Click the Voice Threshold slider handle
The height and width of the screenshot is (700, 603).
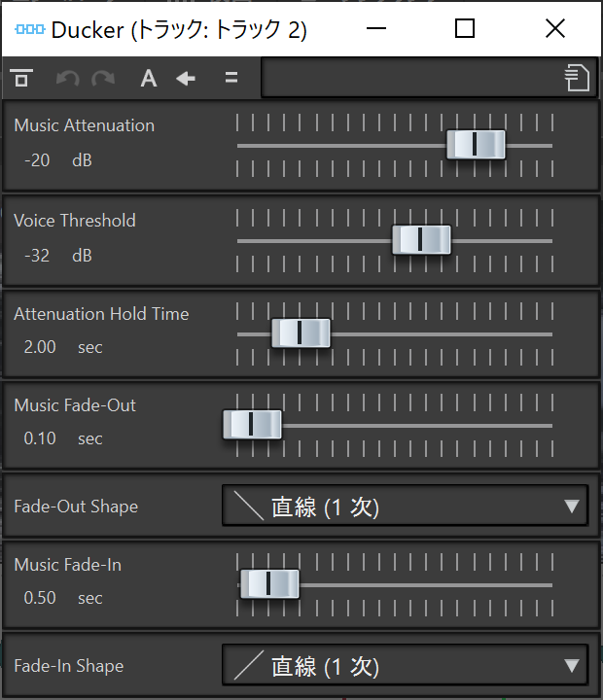click(x=421, y=239)
